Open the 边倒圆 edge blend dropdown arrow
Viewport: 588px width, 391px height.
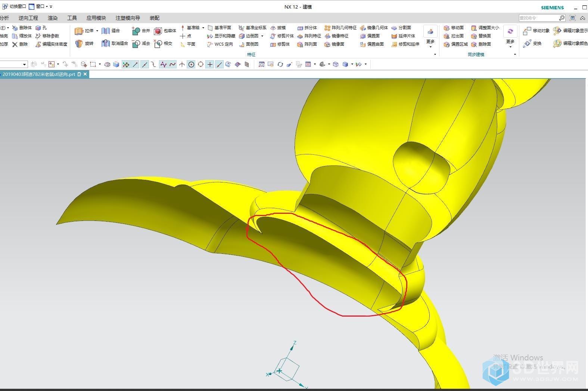click(262, 36)
